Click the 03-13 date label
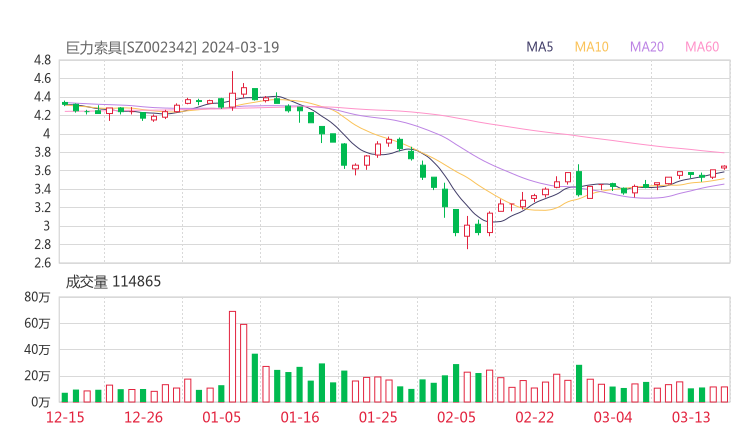Viewport: 740px width, 440px height. coord(691,417)
